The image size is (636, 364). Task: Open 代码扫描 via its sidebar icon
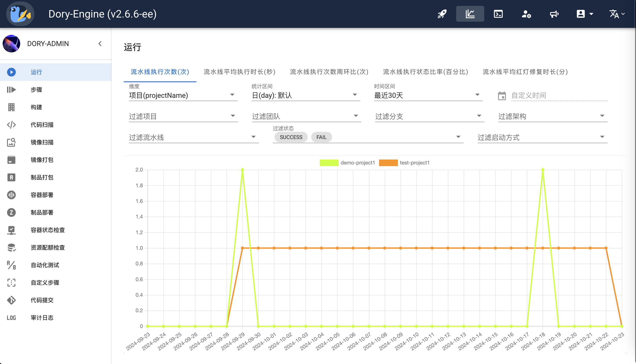(11, 125)
